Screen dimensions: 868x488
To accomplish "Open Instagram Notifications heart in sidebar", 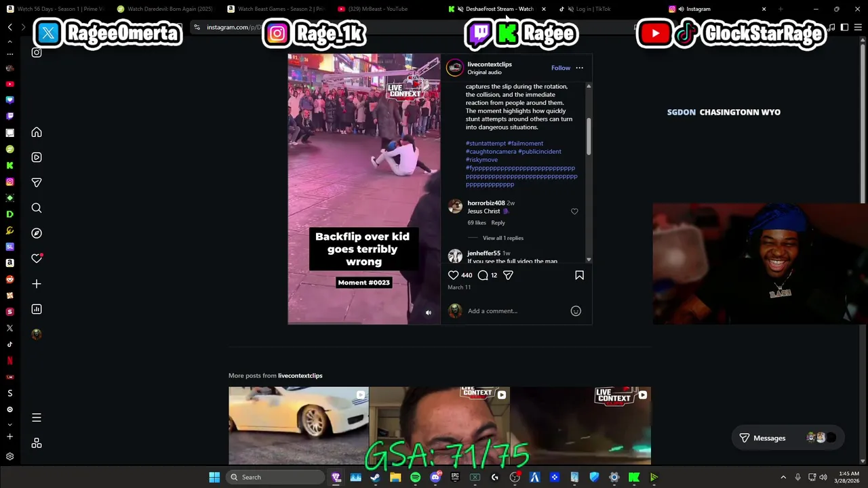I will point(37,258).
